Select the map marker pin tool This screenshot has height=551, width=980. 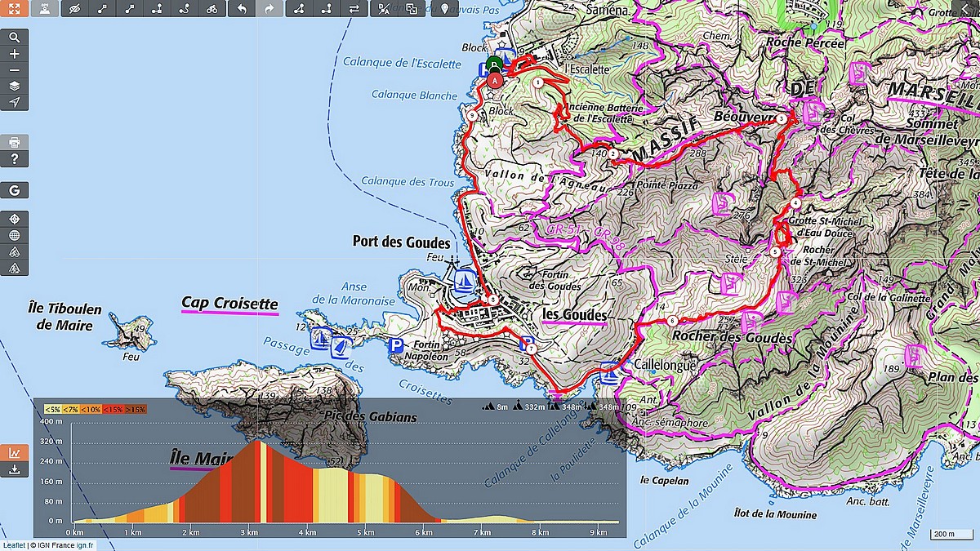click(443, 9)
